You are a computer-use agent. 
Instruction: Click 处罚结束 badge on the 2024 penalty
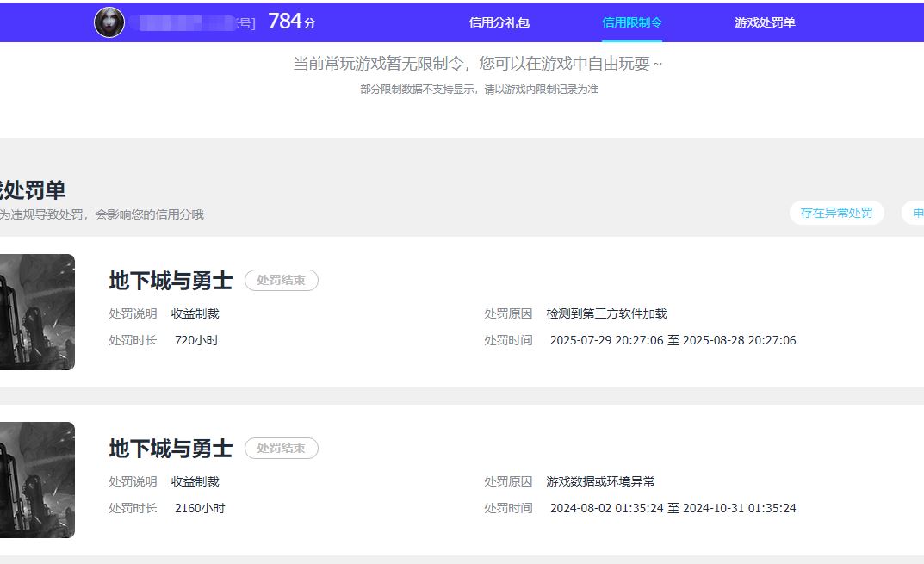tap(282, 449)
